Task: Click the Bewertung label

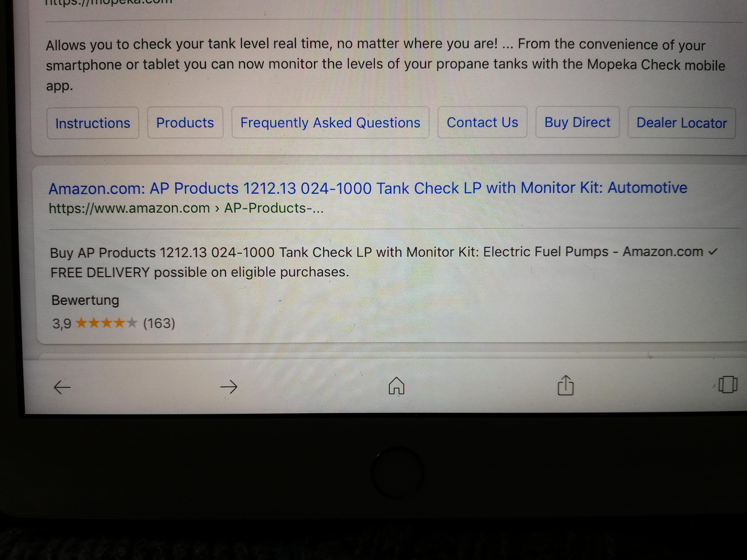Action: click(85, 300)
